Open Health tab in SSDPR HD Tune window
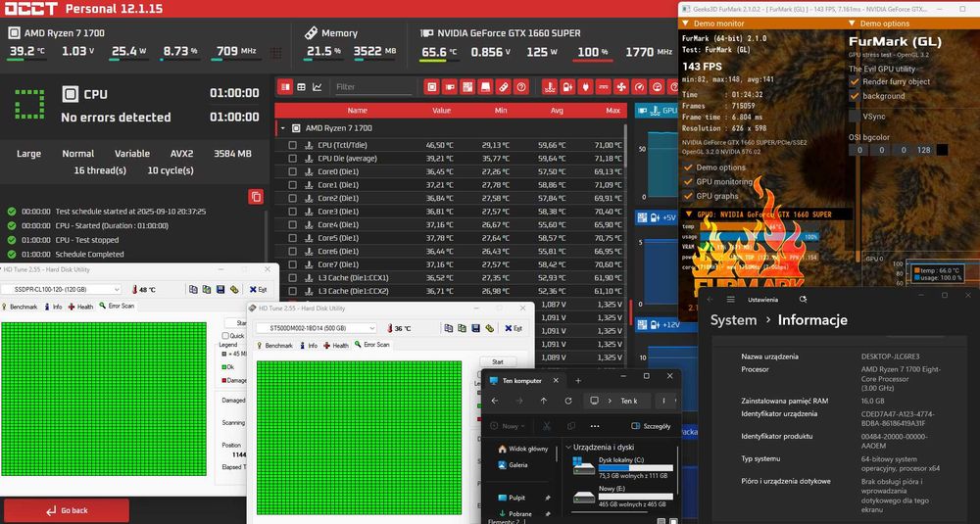Image resolution: width=980 pixels, height=524 pixels. pos(80,307)
